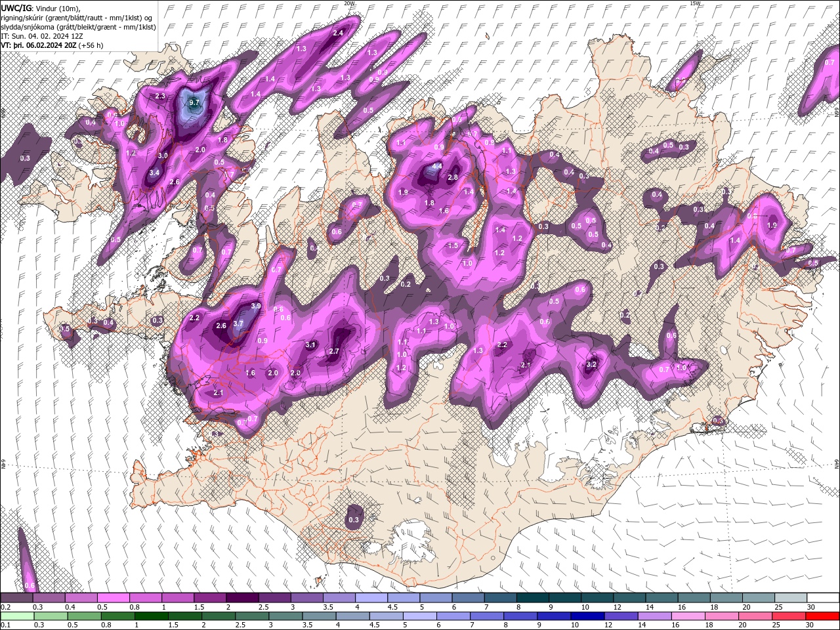This screenshot has height=630, width=840.
Task: Click the 'VT: þri. 06.02.2024 20Z (+56 h)' line
Action: click(x=52, y=45)
